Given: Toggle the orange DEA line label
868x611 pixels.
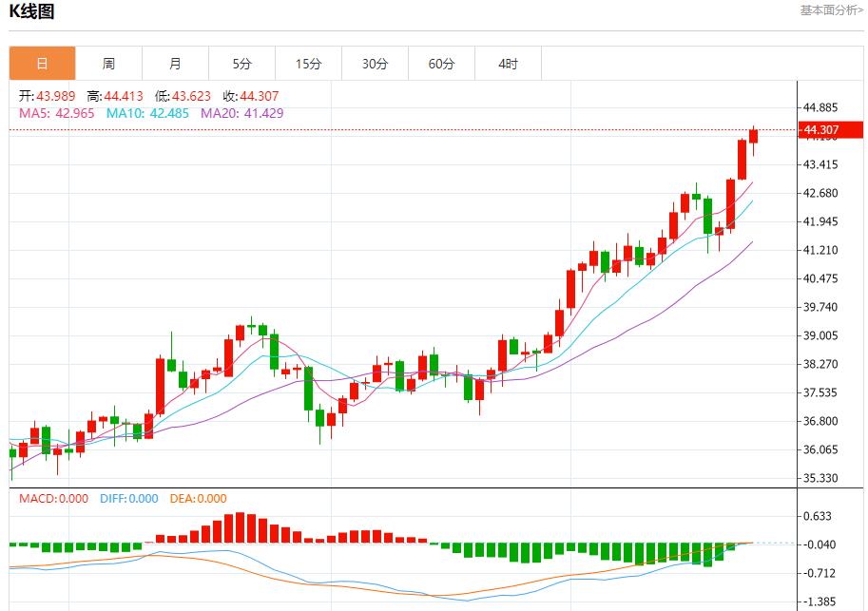Looking at the screenshot, I should coord(199,498).
